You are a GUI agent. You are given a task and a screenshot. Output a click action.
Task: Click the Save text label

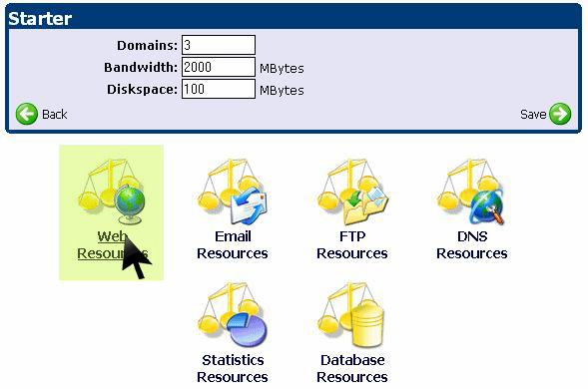point(533,114)
